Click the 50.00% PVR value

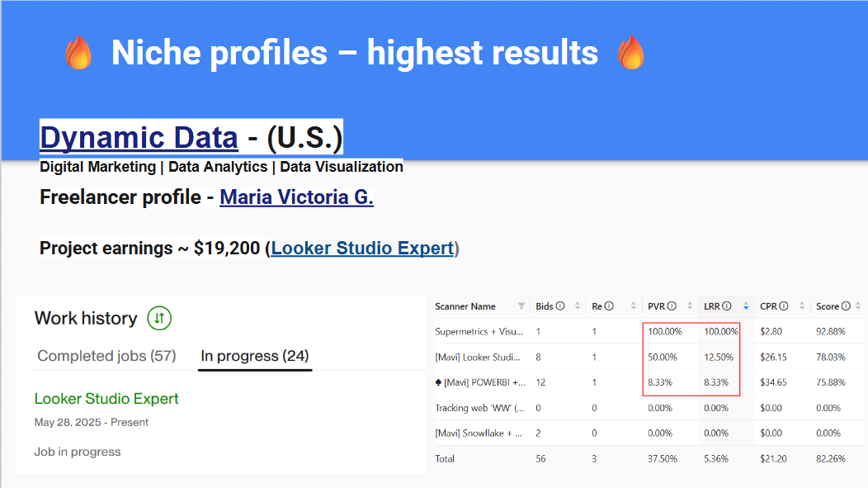coord(663,358)
